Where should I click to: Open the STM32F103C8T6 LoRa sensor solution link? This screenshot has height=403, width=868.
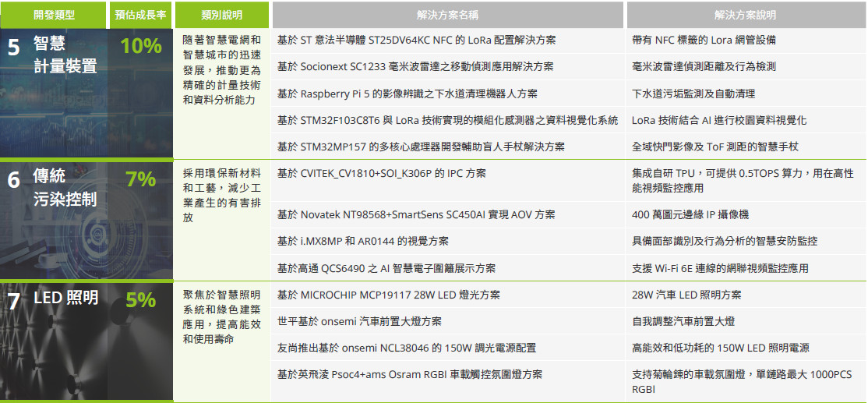447,120
